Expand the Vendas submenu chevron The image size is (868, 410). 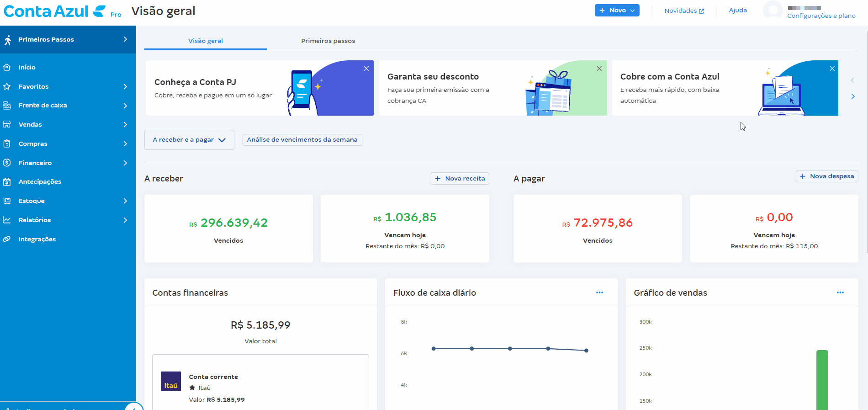[125, 124]
